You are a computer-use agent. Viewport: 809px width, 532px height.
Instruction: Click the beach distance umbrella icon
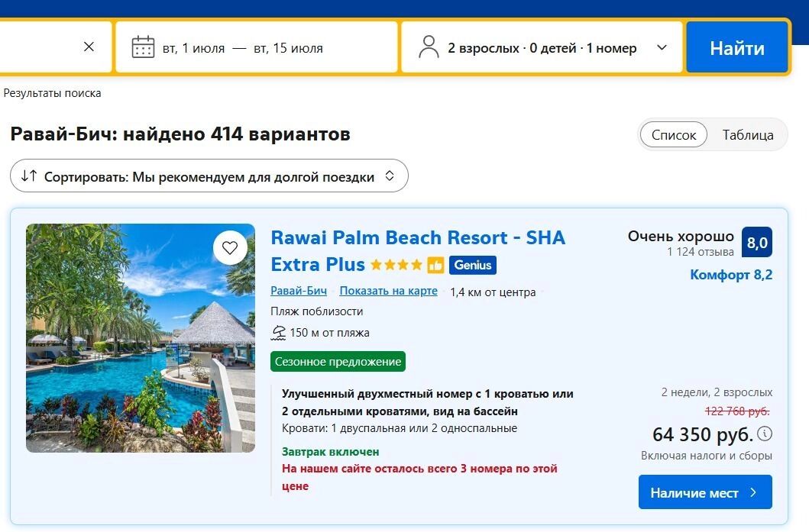278,333
